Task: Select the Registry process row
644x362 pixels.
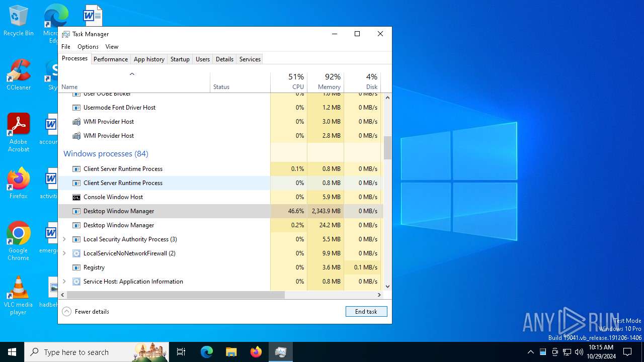Action: pos(221,267)
